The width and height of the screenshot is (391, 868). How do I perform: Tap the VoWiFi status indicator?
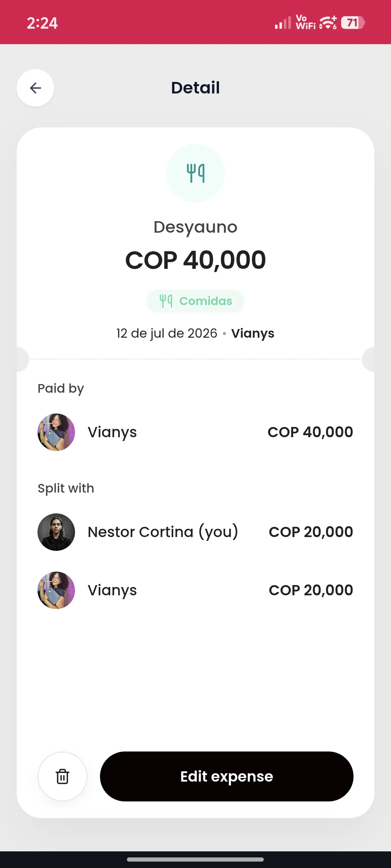305,22
